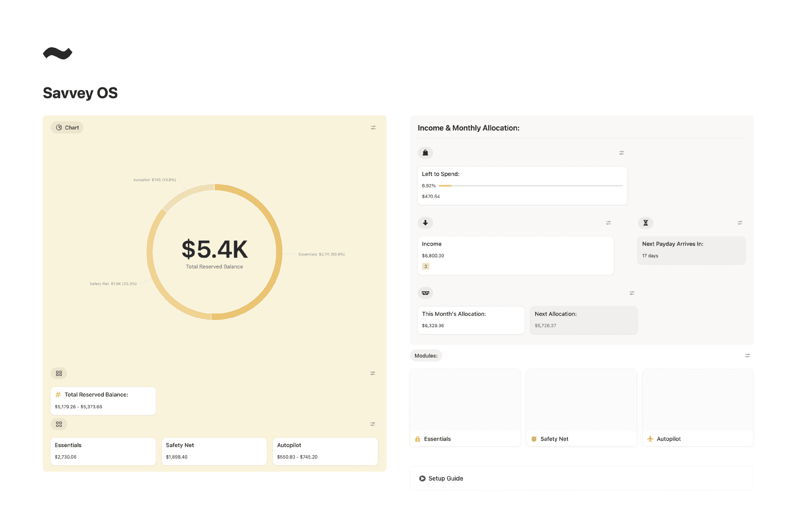The height and width of the screenshot is (532, 798).
Task: Click the Total Reserved Balance chart caption
Action: 215,267
